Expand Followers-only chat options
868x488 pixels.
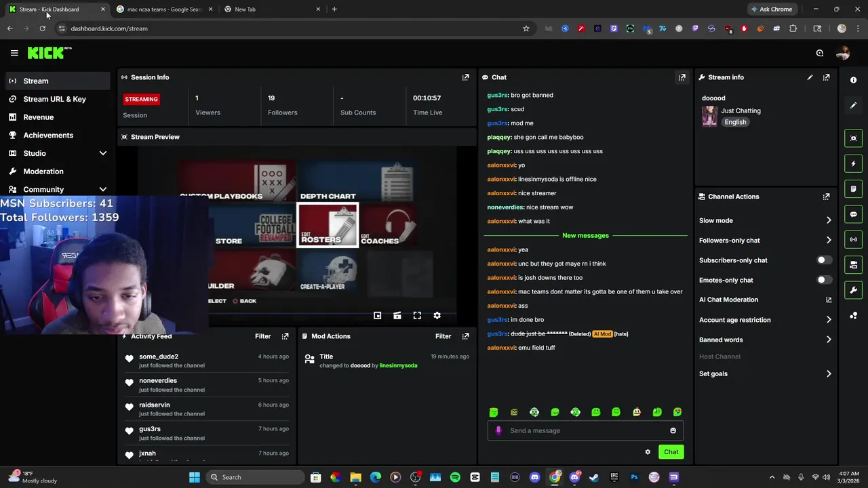[829, 240]
